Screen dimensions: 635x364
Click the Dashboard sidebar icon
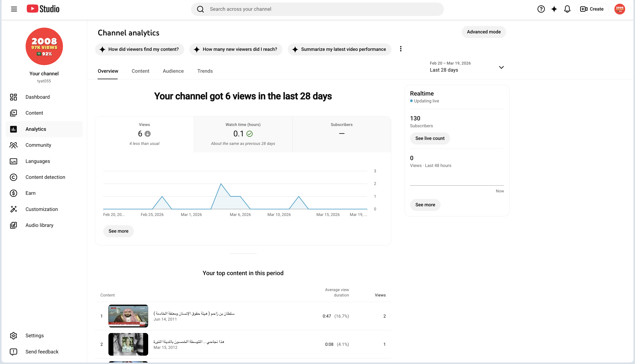(x=14, y=97)
